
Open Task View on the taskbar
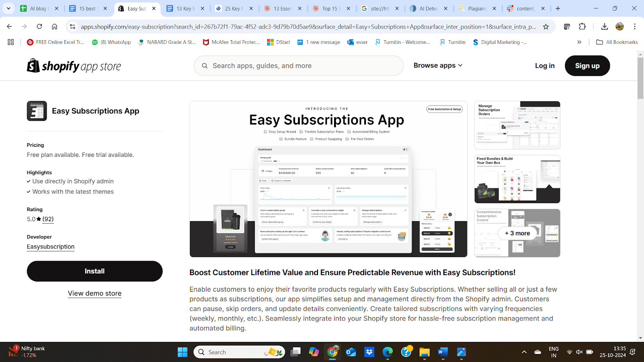coord(296,352)
